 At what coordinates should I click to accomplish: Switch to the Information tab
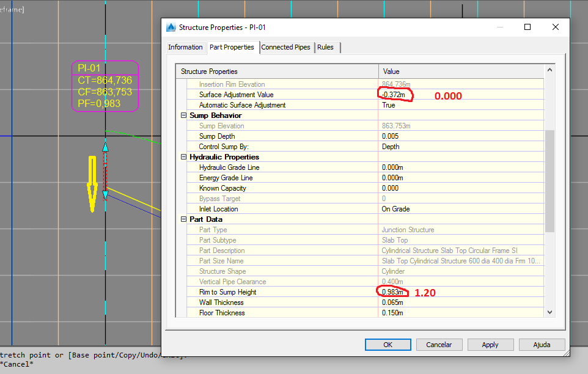click(185, 47)
